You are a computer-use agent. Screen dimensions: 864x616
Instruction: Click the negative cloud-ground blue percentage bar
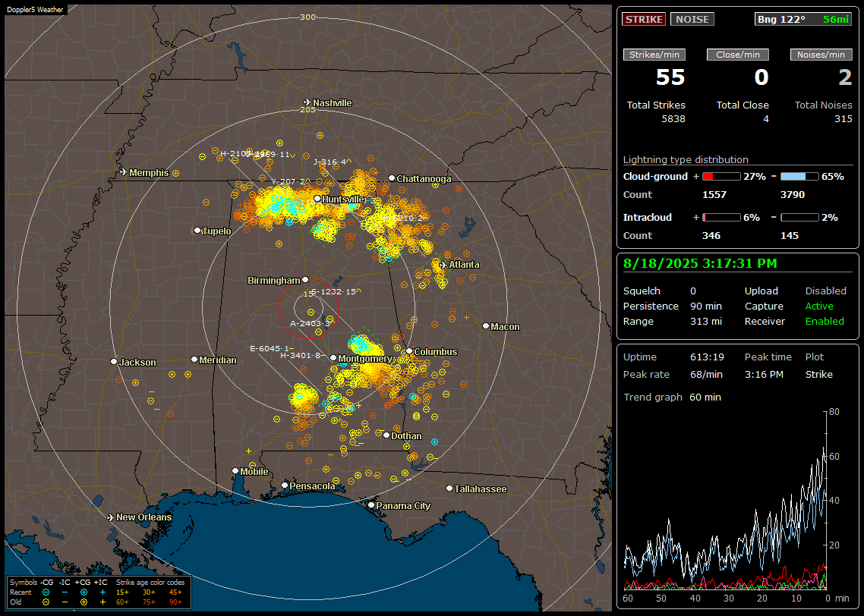[799, 177]
